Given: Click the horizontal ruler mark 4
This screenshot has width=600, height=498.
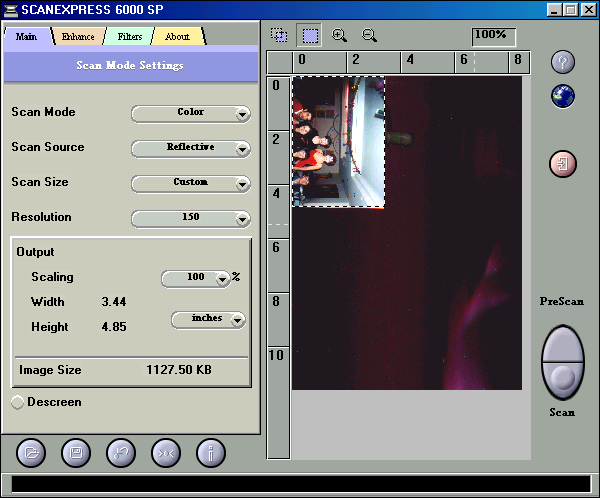Looking at the screenshot, I should point(410,59).
